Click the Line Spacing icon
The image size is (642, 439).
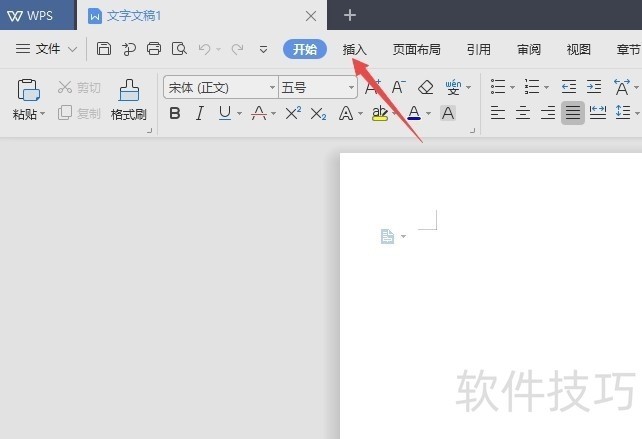point(623,112)
